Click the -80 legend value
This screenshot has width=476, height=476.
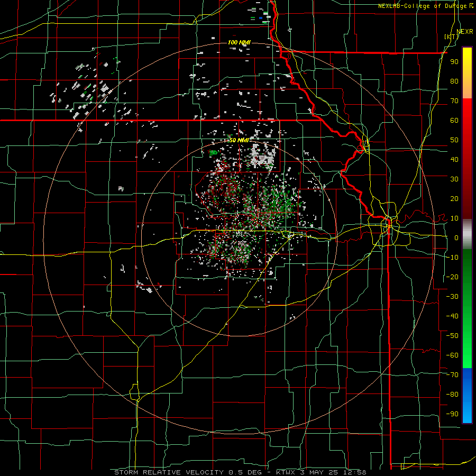click(452, 395)
